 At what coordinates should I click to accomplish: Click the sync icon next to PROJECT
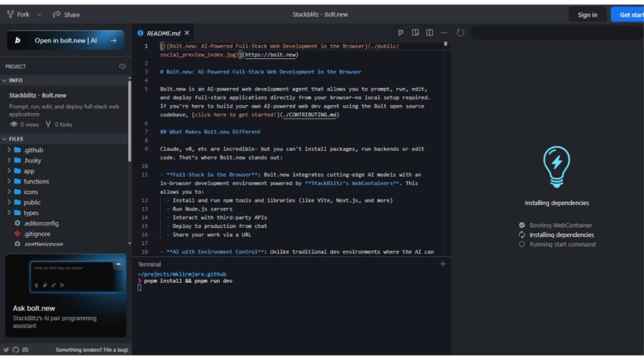coord(123,66)
